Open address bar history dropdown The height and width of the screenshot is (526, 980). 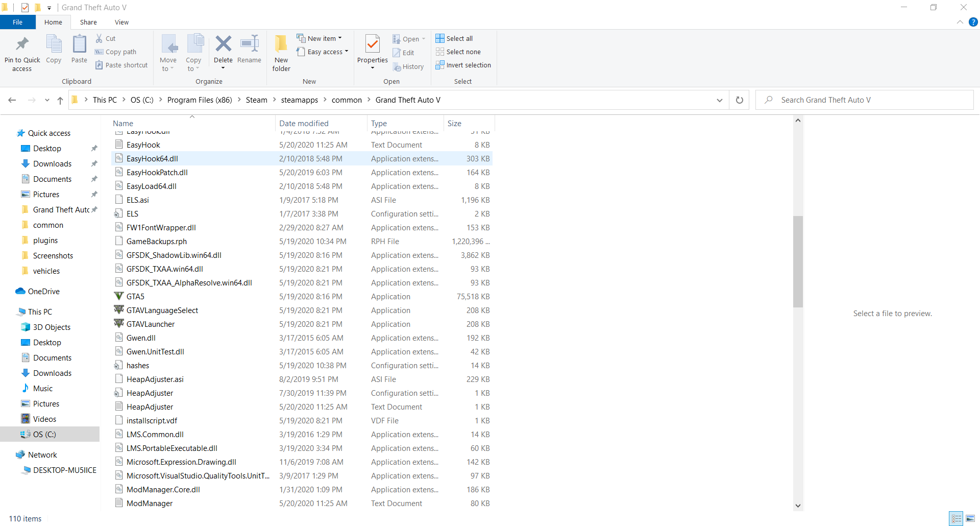(x=720, y=100)
